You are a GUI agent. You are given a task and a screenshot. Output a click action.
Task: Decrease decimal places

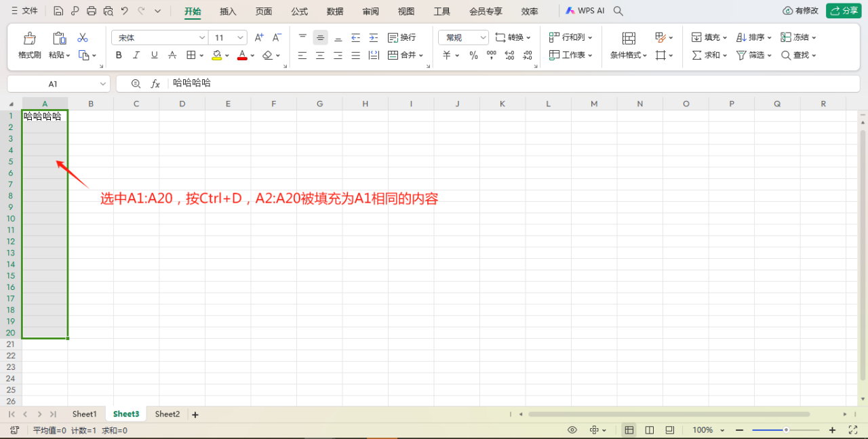coord(528,55)
